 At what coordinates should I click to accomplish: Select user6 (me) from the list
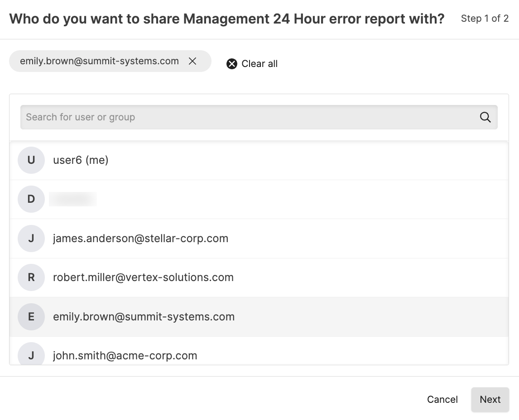81,160
